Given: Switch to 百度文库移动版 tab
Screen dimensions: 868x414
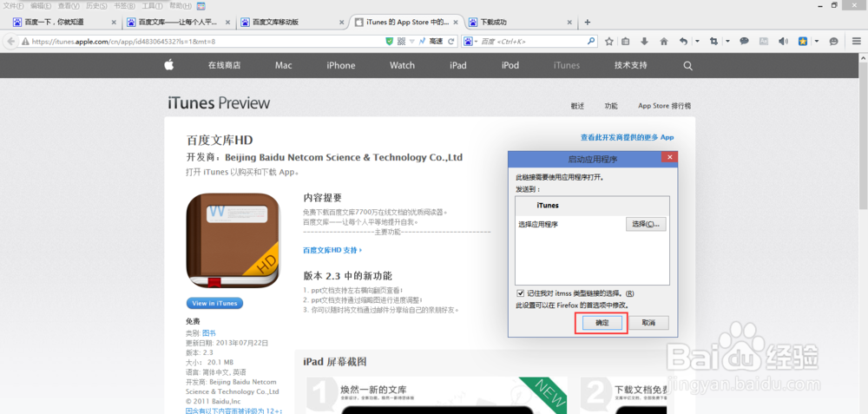Looking at the screenshot, I should point(292,23).
